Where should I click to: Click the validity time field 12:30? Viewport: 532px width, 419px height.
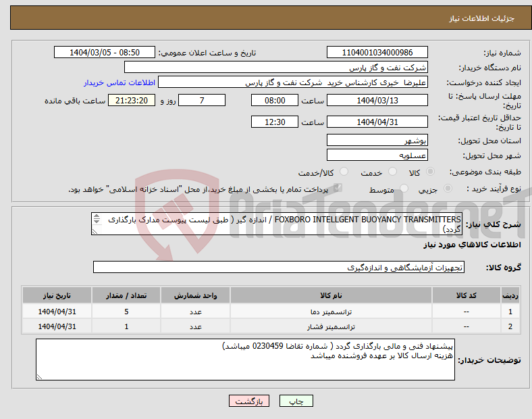(x=275, y=122)
